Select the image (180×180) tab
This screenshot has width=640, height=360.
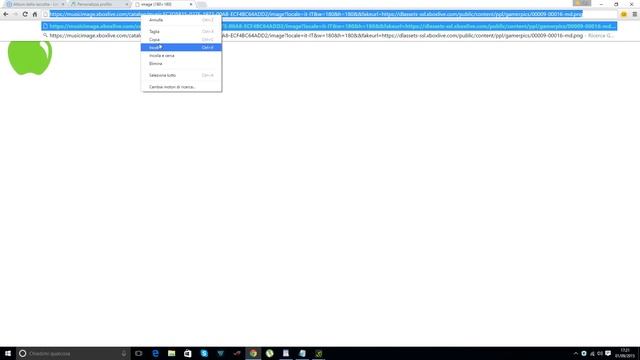pos(163,4)
